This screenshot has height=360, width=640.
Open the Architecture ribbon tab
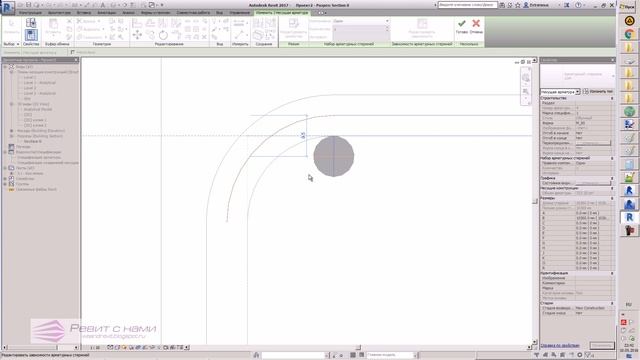point(59,13)
